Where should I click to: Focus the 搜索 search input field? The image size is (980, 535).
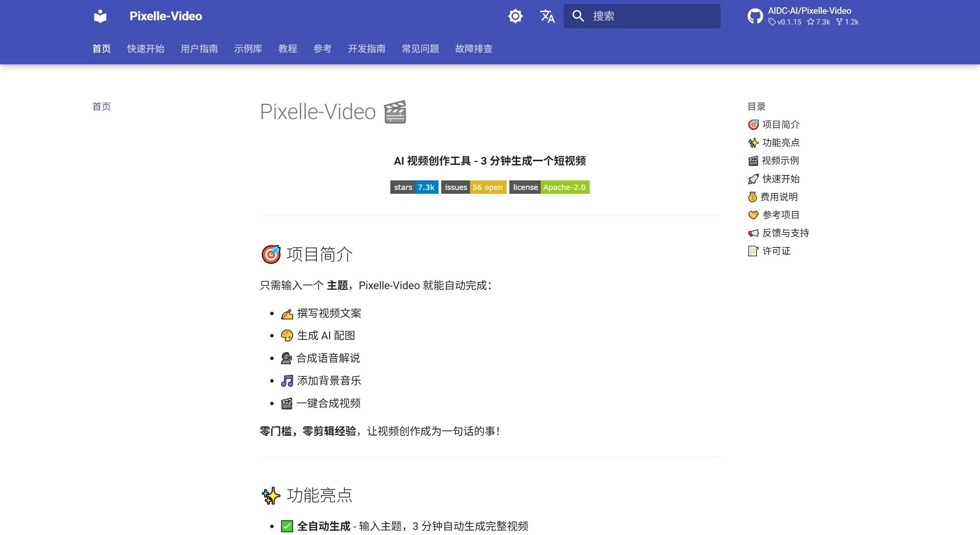point(642,16)
